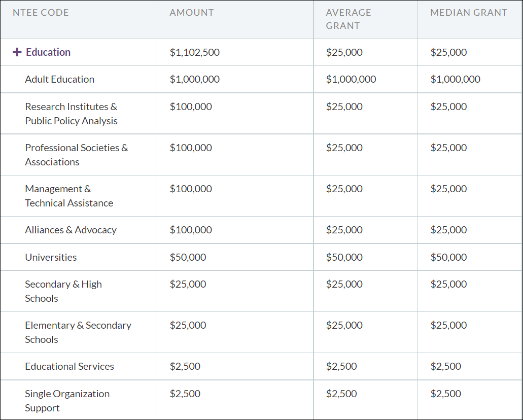523x420 pixels.
Task: Click the Education row label
Action: point(48,52)
